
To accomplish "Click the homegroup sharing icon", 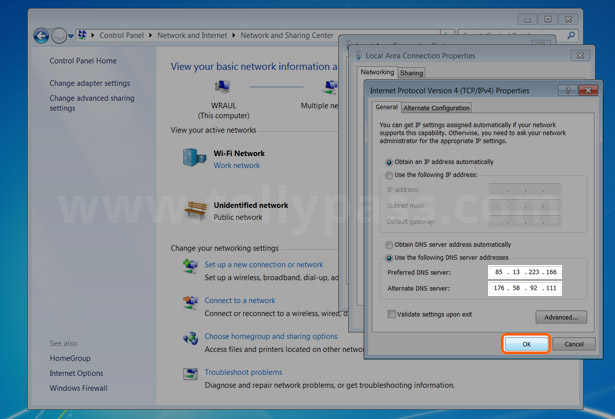I will [191, 338].
